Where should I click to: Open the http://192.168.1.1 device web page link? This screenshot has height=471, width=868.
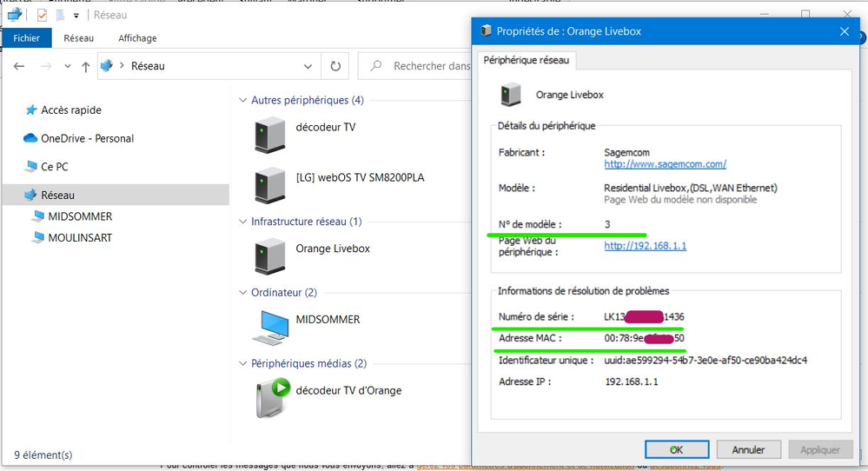(645, 246)
